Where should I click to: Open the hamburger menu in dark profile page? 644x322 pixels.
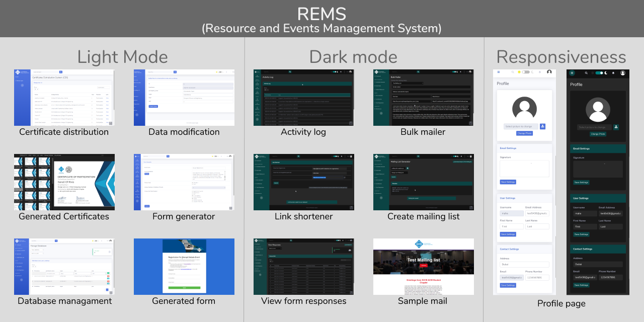point(572,73)
